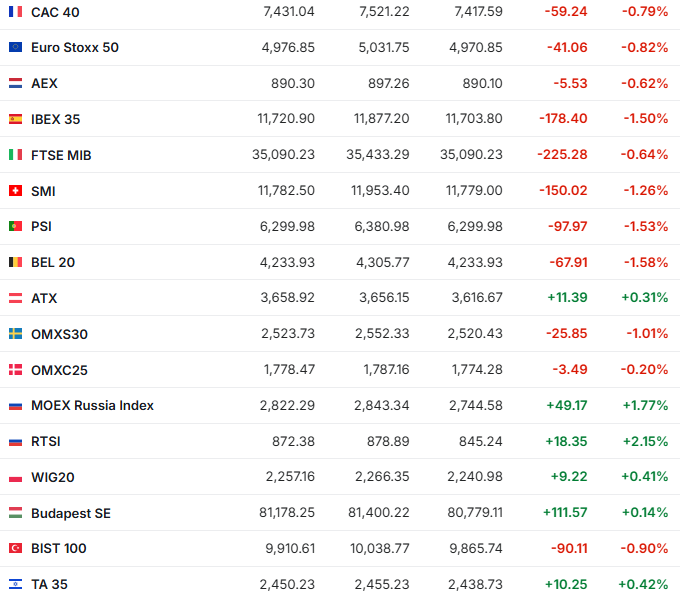This screenshot has height=597, width=680.
Task: Open the Budapest SE index link
Action: coord(71,513)
